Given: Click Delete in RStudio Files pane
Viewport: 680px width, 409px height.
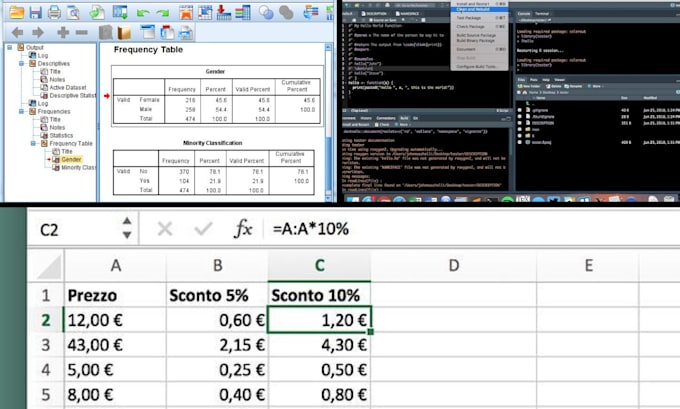Looking at the screenshot, I should click(553, 86).
